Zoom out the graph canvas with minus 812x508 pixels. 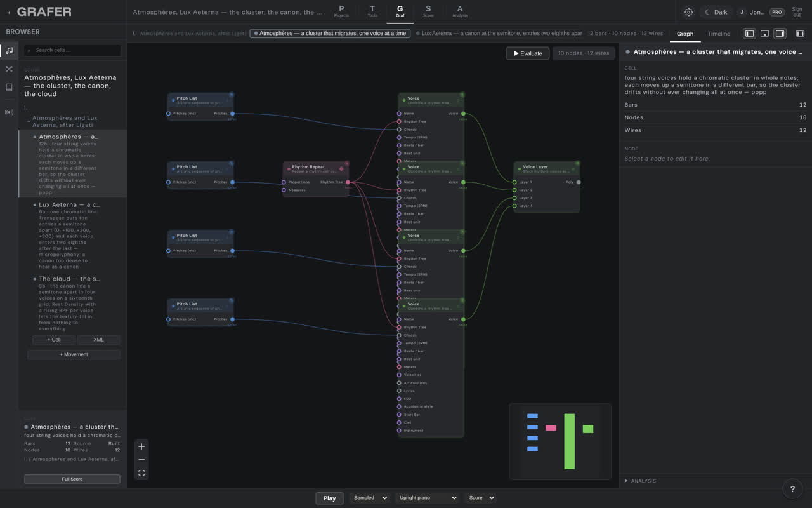click(x=141, y=460)
